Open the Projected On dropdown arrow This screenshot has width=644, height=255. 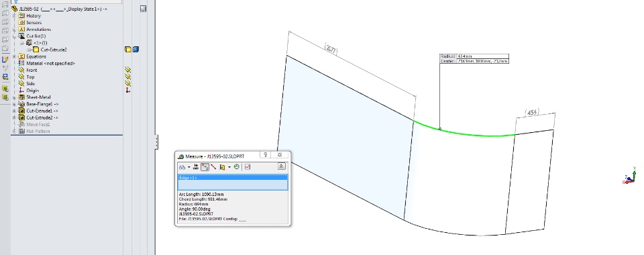tap(229, 167)
